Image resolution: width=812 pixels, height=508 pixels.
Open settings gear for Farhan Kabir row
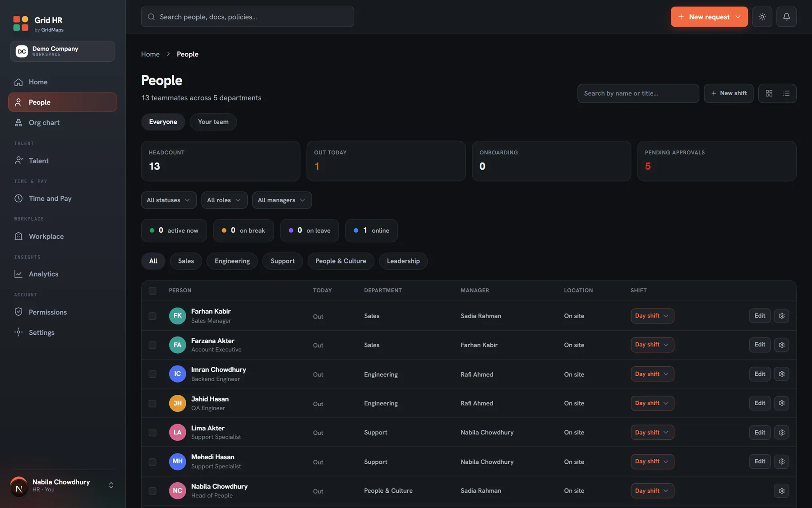(x=781, y=316)
